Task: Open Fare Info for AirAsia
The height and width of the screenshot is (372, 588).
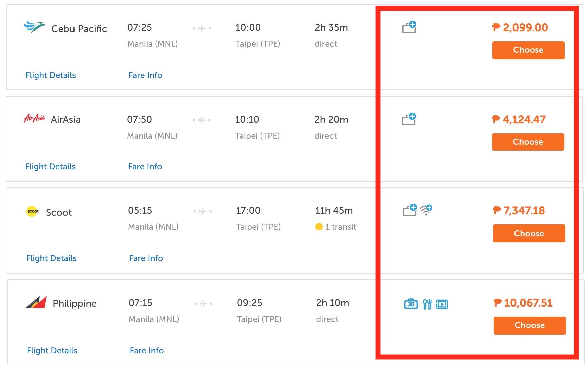Action: click(145, 167)
